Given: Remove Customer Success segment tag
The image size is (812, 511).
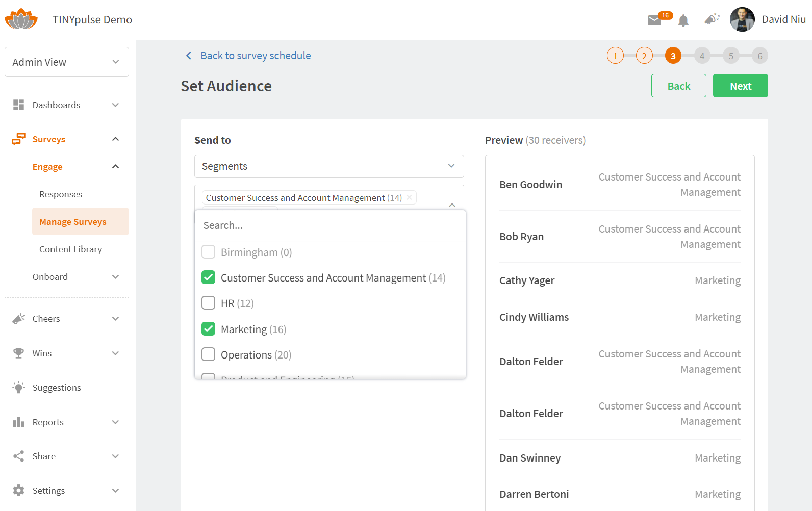Looking at the screenshot, I should coord(409,197).
